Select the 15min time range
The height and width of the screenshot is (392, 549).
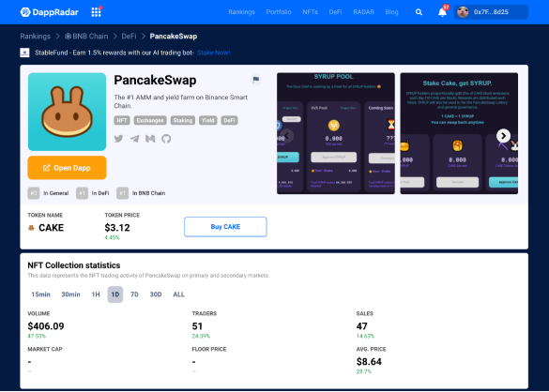tap(40, 294)
